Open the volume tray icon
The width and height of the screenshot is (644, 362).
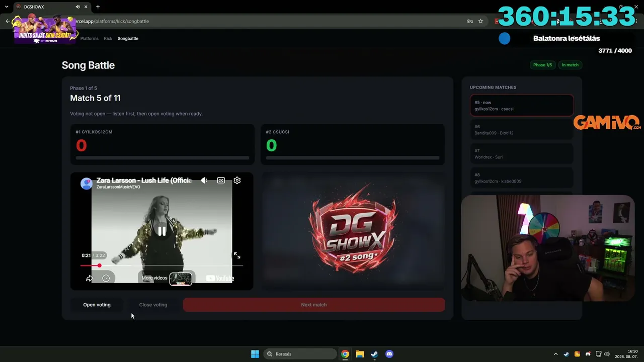pyautogui.click(x=607, y=354)
